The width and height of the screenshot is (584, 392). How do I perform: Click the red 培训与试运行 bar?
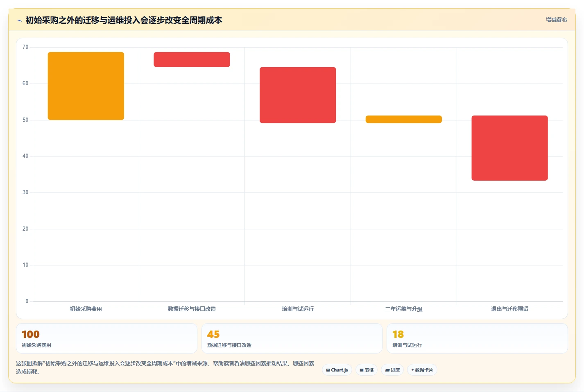click(x=298, y=95)
